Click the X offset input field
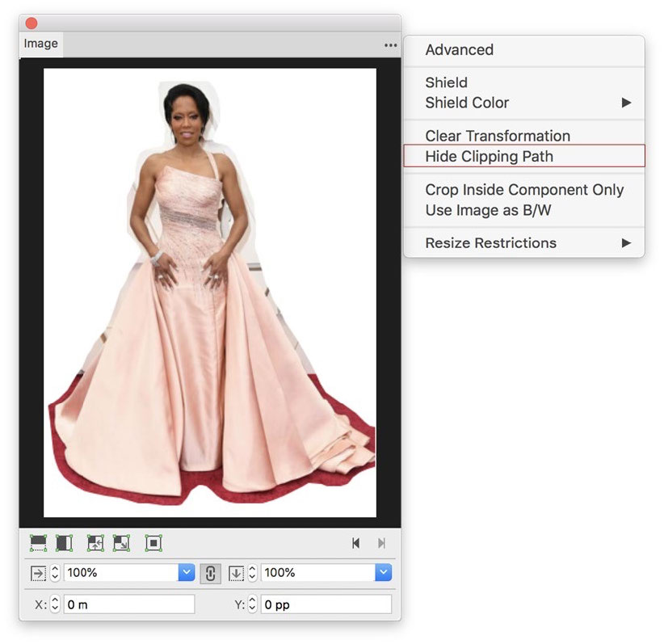 click(129, 604)
